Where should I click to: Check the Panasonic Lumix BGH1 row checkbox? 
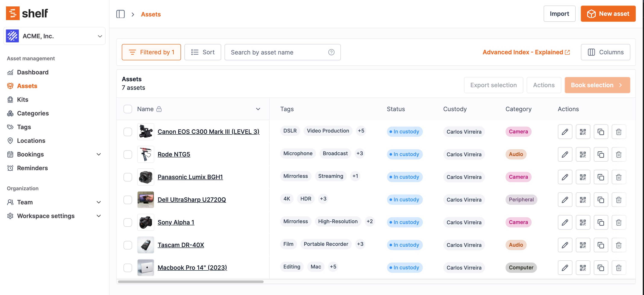pyautogui.click(x=128, y=177)
